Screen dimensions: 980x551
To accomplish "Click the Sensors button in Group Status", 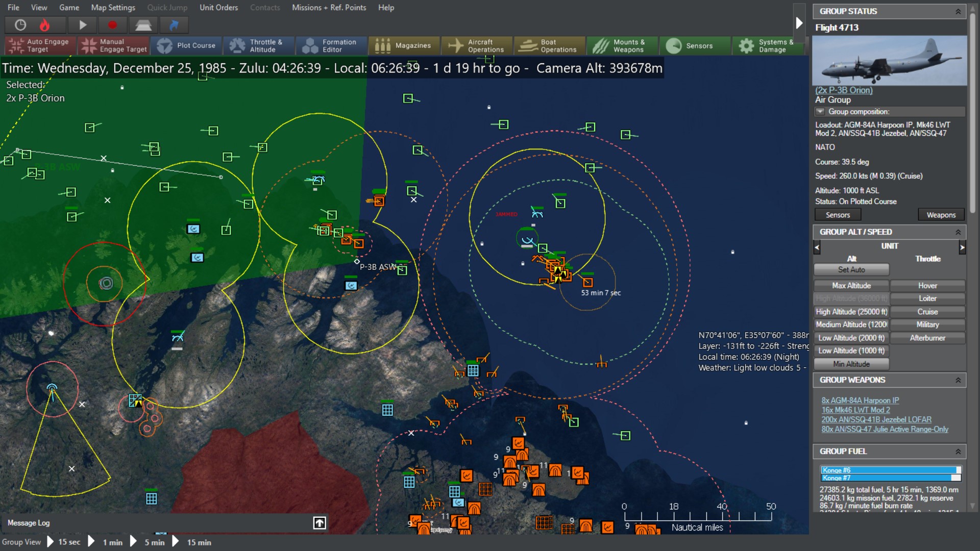I will [x=838, y=215].
